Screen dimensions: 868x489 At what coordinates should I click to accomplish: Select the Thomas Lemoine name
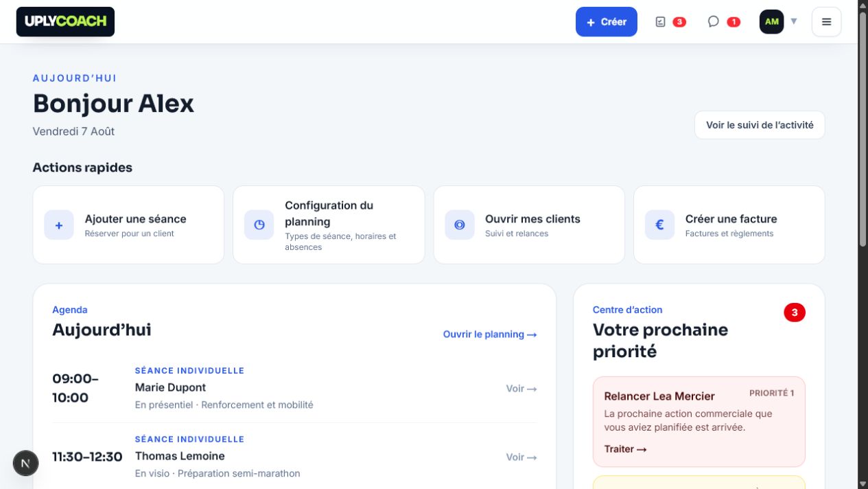point(180,456)
